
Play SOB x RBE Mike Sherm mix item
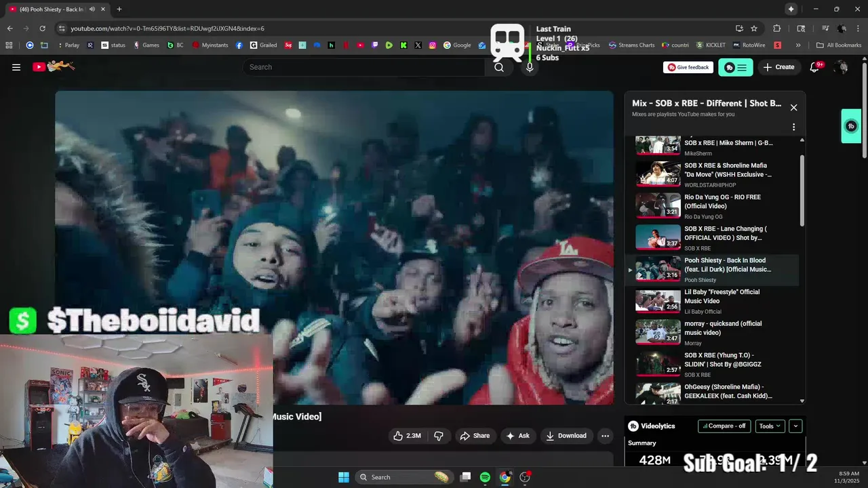point(712,146)
